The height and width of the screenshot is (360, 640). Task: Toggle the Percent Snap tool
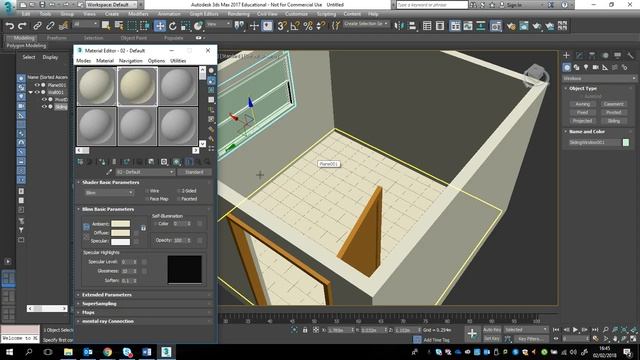coord(308,26)
